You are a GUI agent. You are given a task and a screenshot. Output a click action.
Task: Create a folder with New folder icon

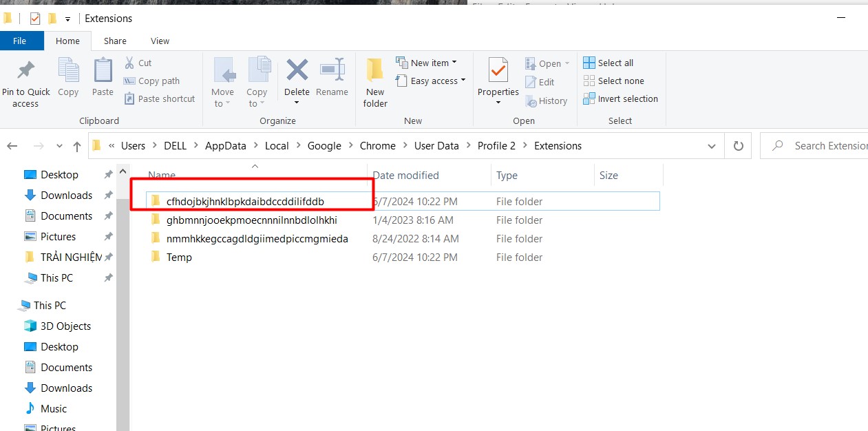(375, 71)
